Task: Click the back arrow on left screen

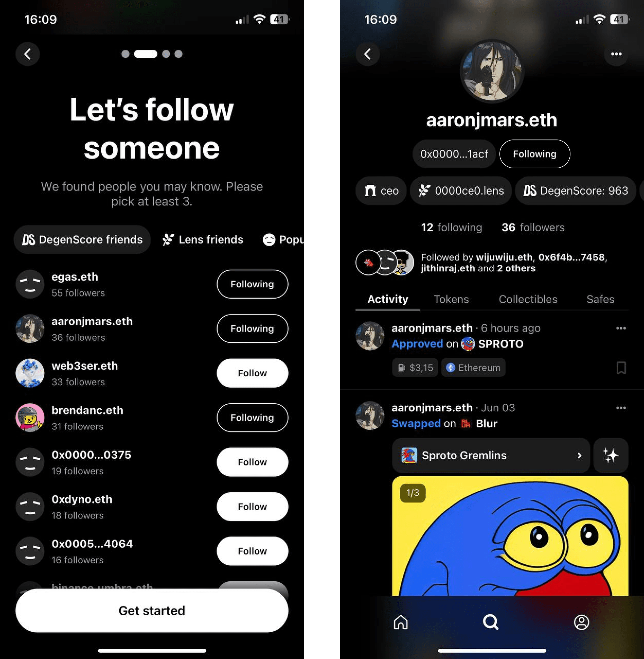Action: pyautogui.click(x=28, y=54)
